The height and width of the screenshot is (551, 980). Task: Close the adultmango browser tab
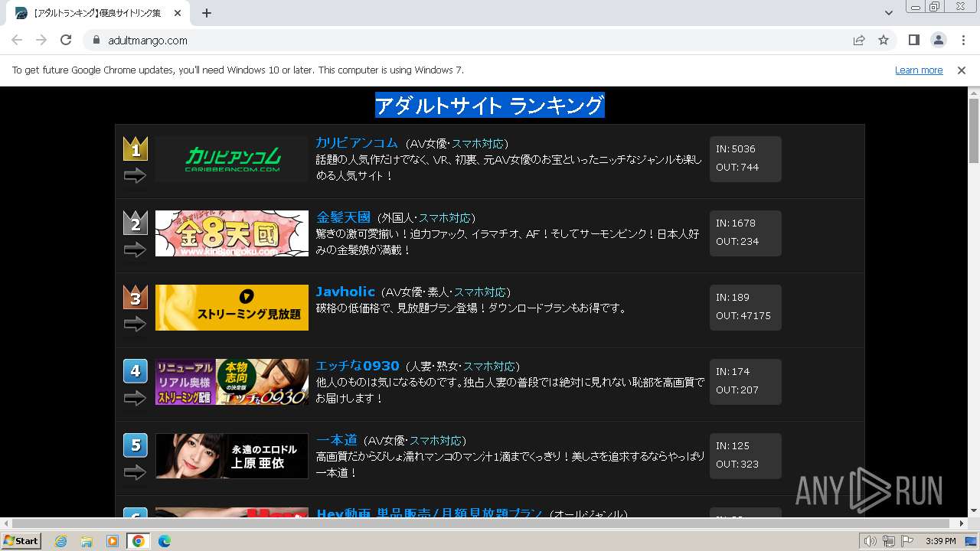[x=178, y=13]
